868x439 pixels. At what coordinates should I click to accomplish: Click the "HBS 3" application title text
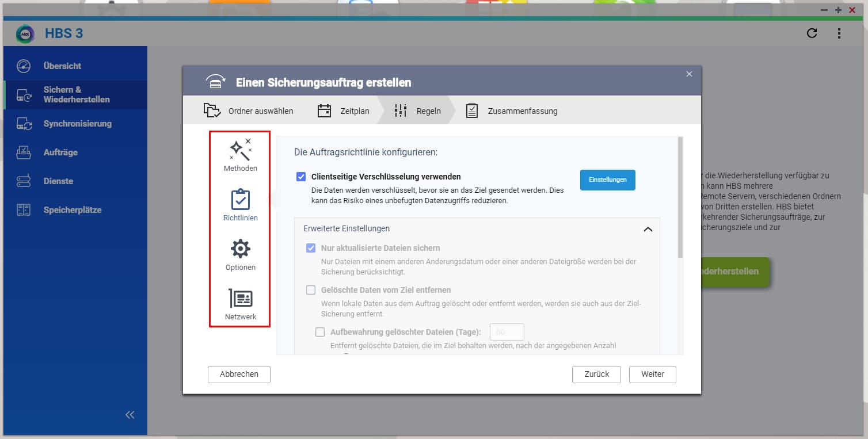click(x=64, y=33)
